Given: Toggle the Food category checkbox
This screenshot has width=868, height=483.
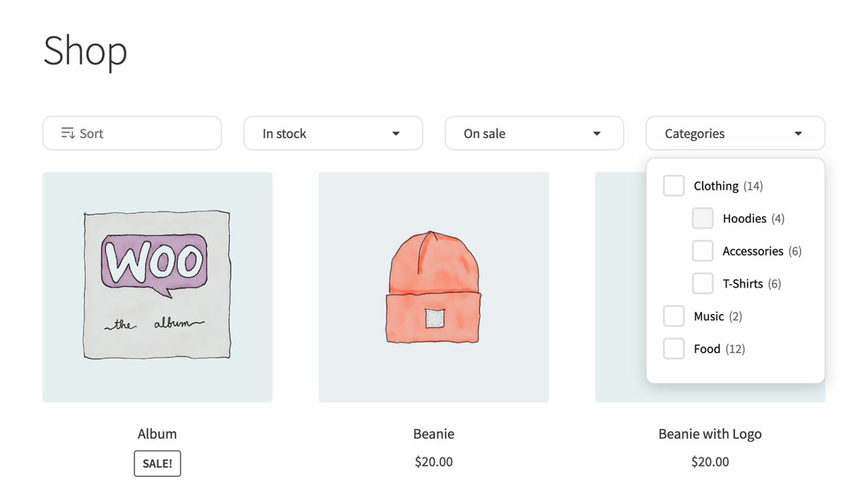Looking at the screenshot, I should tap(674, 349).
